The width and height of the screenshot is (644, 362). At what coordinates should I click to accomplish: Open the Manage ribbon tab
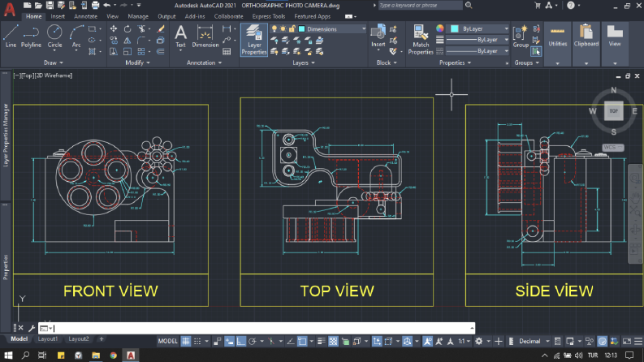pyautogui.click(x=138, y=16)
